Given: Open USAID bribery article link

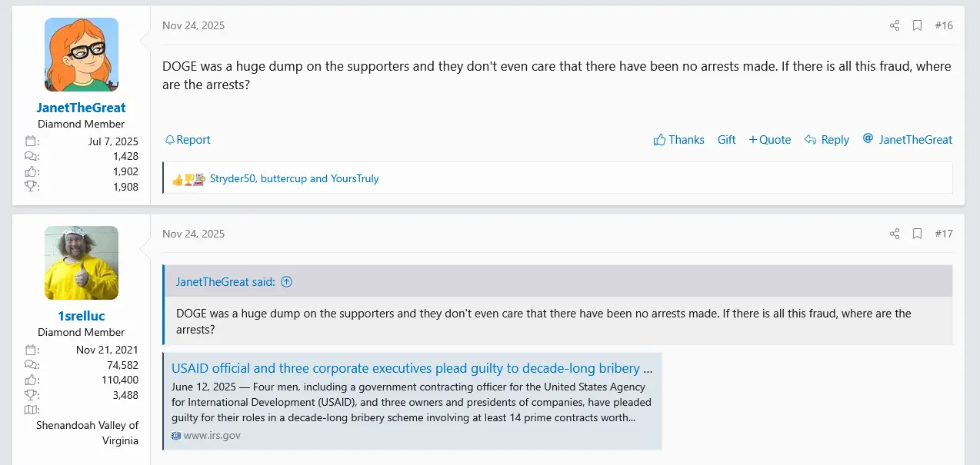Looking at the screenshot, I should pos(412,368).
